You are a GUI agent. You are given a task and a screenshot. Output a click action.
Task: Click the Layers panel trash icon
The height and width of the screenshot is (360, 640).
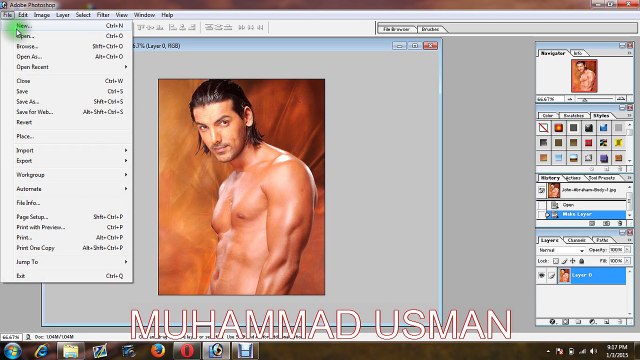620,322
